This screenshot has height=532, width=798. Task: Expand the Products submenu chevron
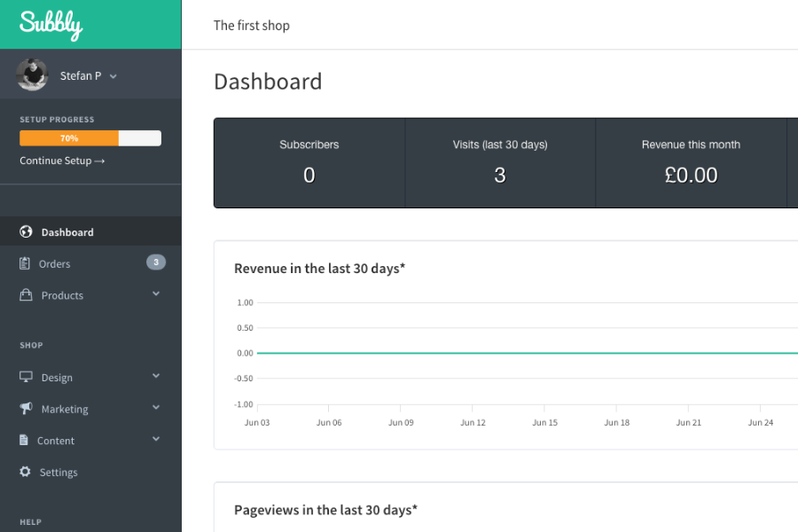point(156,293)
